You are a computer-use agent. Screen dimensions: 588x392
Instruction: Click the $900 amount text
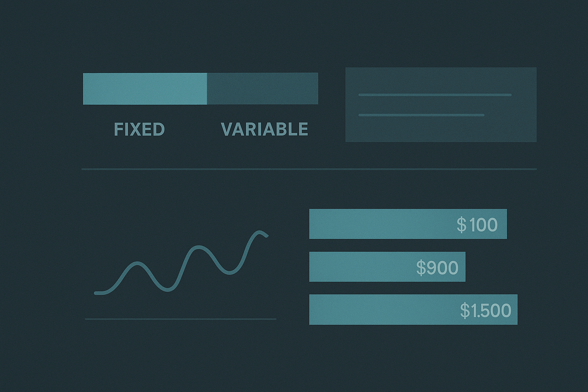click(x=437, y=268)
